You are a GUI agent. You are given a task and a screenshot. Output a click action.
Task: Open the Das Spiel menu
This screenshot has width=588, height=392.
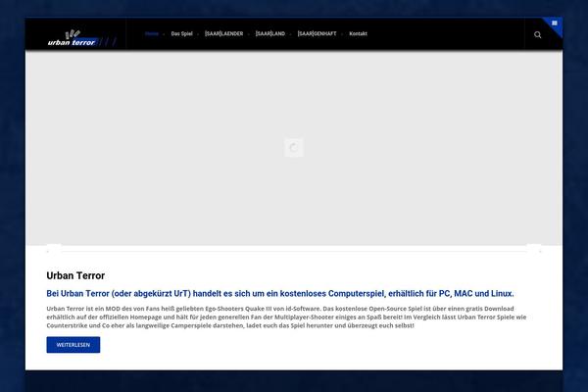coord(181,33)
